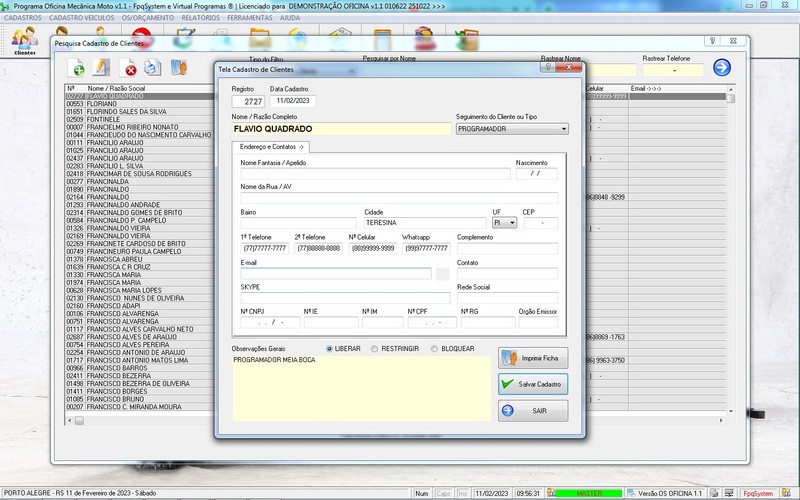
Task: Click the SAIR button
Action: [533, 411]
